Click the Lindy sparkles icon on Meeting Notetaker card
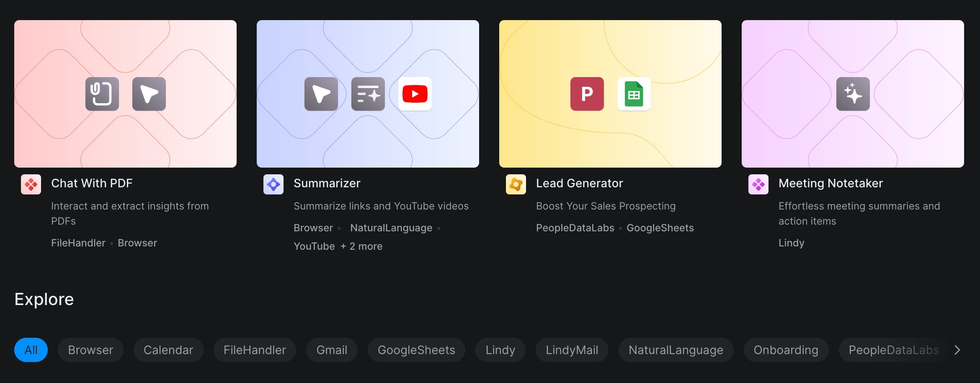The image size is (980, 383). tap(853, 94)
